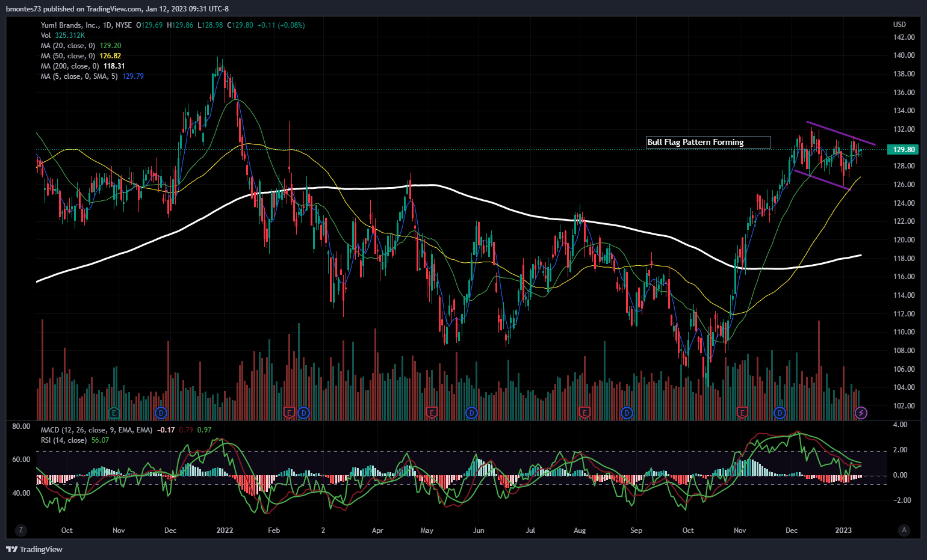Click the Vol 325.312K legend entry

click(62, 35)
